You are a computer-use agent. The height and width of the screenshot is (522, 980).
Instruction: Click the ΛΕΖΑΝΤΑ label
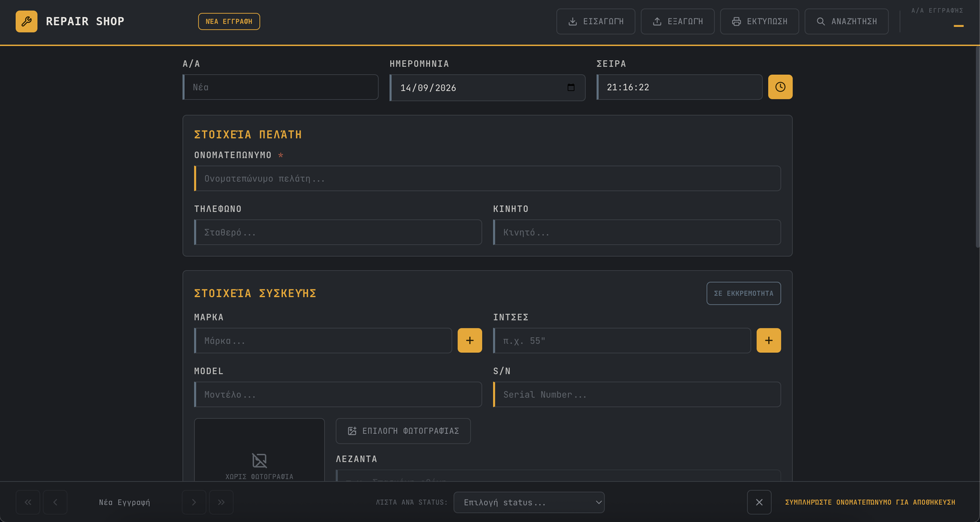[356, 459]
